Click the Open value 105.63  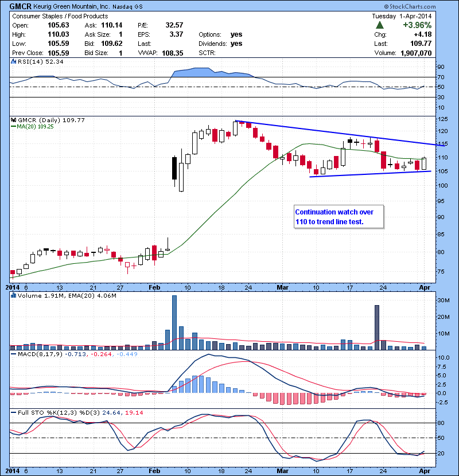point(59,25)
